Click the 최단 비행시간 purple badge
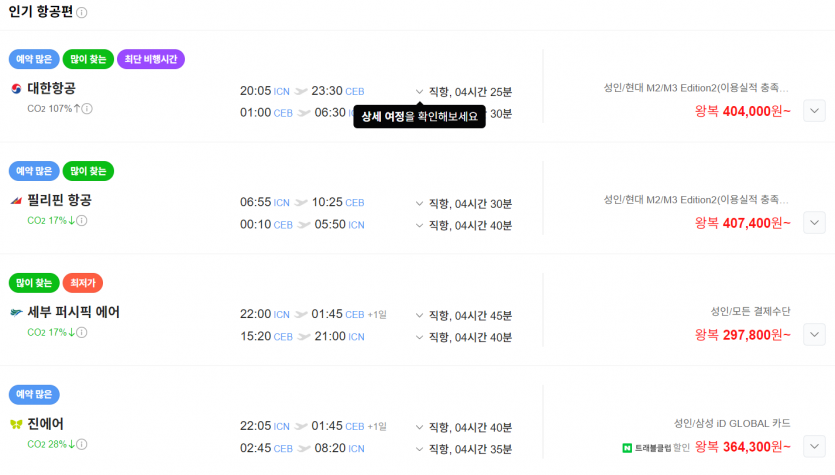835x475 pixels. click(151, 59)
